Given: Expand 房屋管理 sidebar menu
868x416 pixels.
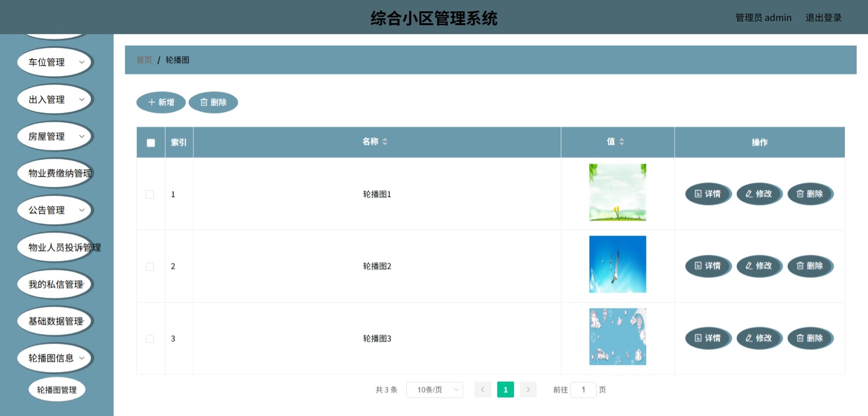Looking at the screenshot, I should coord(55,137).
